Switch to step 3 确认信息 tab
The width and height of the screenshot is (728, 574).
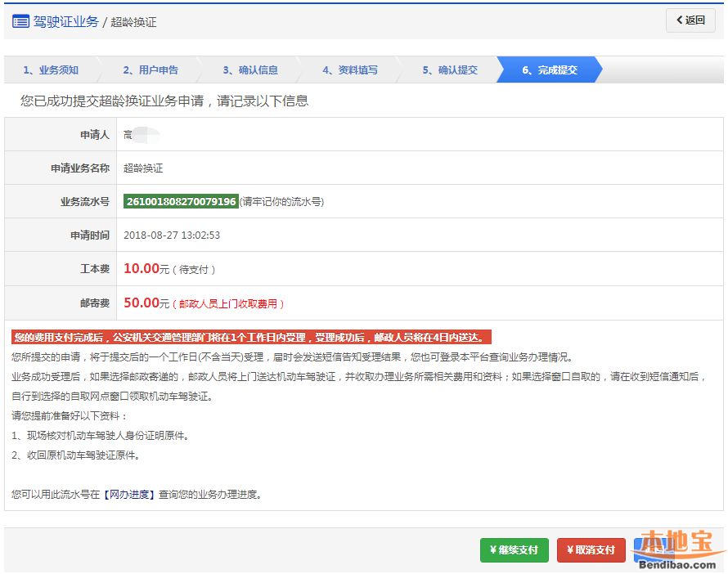click(x=250, y=70)
